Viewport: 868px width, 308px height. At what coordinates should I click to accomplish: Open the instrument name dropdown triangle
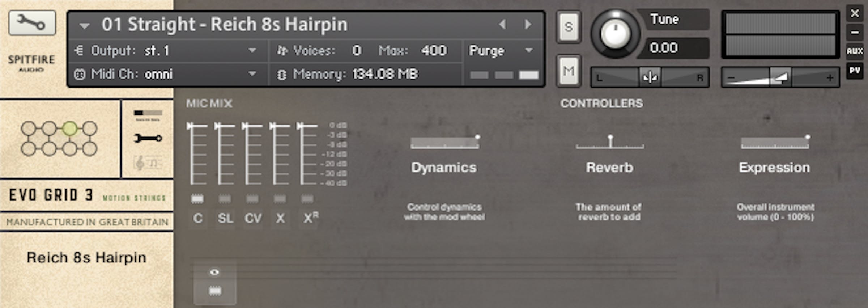85,26
